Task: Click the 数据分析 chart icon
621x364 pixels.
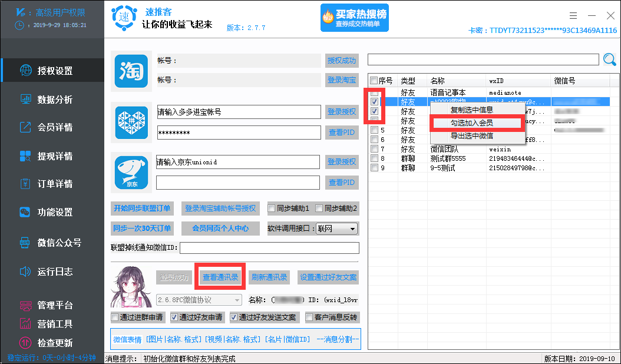Action: [26, 99]
